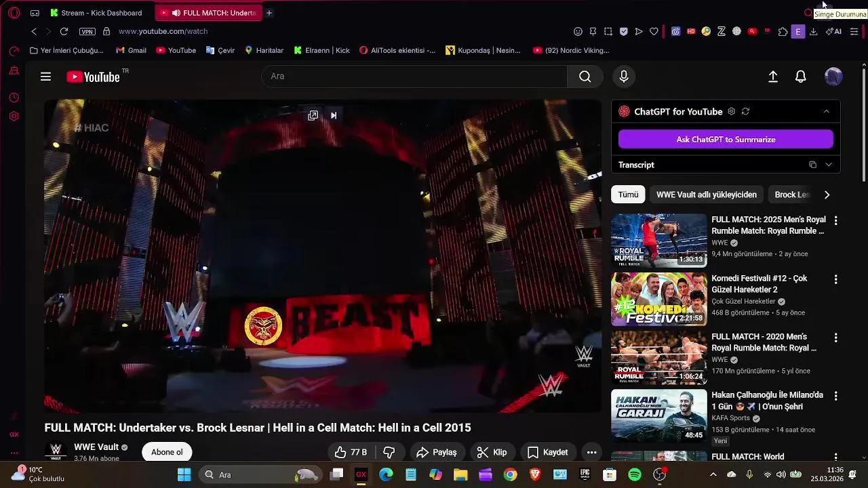Start voice search with the microphone icon
The height and width of the screenshot is (488, 868).
pos(624,77)
